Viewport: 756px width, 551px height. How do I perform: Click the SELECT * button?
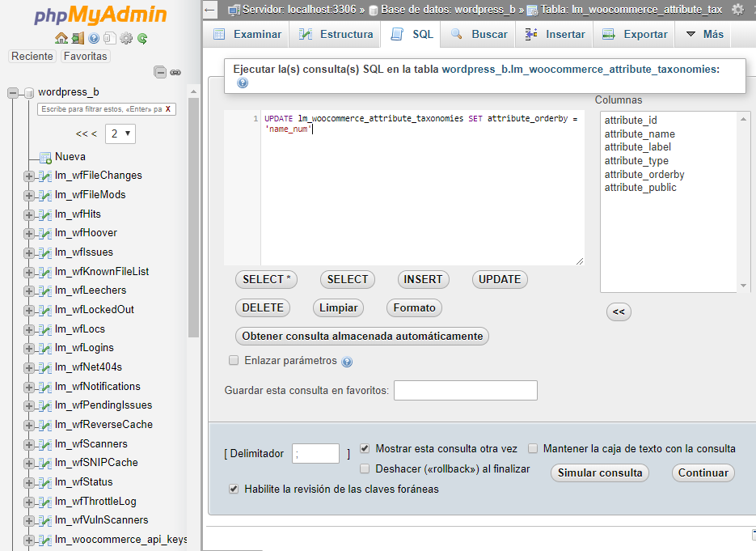[x=266, y=280]
